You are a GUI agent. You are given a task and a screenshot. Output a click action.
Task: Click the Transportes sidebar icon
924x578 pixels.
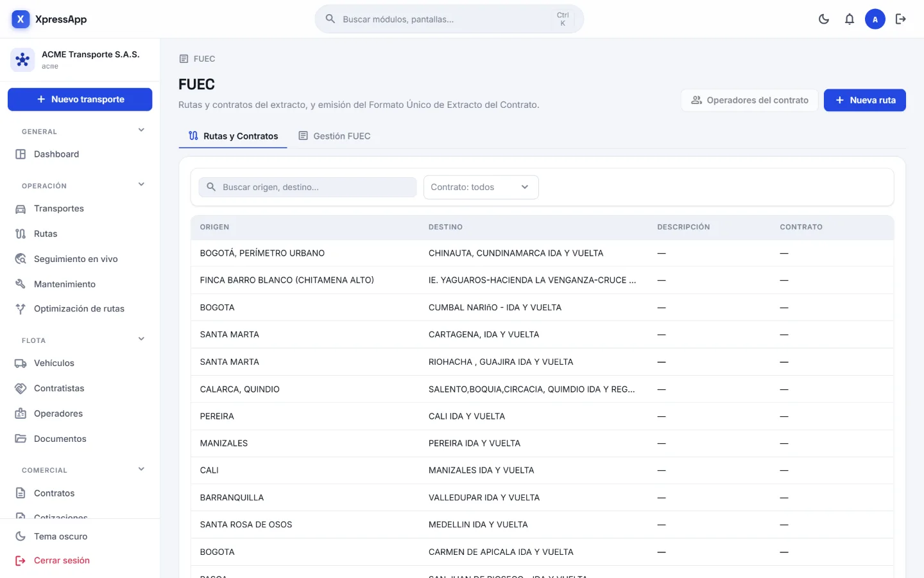click(21, 209)
